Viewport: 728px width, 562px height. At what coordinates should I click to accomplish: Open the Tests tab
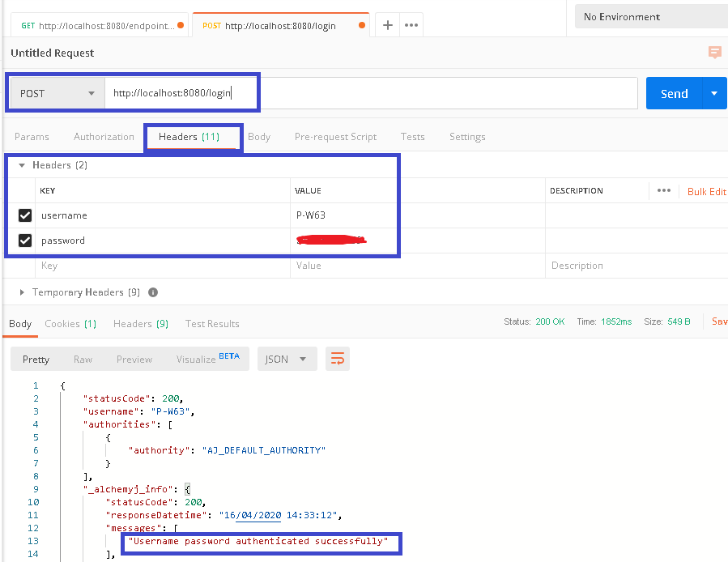pos(413,137)
